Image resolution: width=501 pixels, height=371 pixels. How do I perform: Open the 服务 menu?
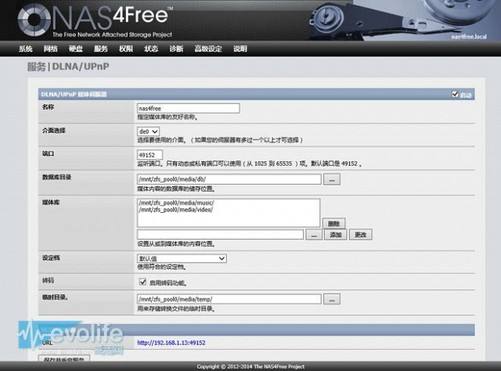pyautogui.click(x=101, y=49)
